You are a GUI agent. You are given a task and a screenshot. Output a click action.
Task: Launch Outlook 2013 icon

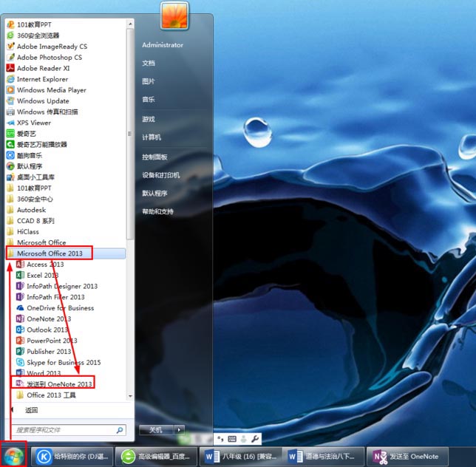click(21, 330)
